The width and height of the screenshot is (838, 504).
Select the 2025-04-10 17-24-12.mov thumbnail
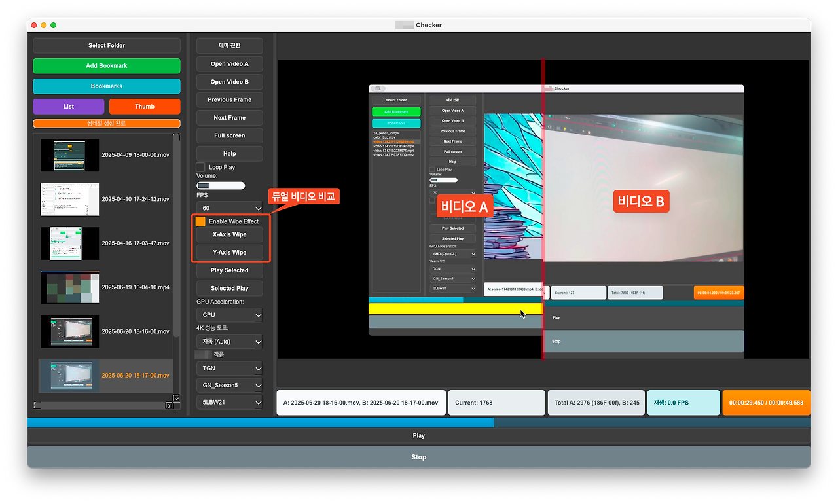69,199
